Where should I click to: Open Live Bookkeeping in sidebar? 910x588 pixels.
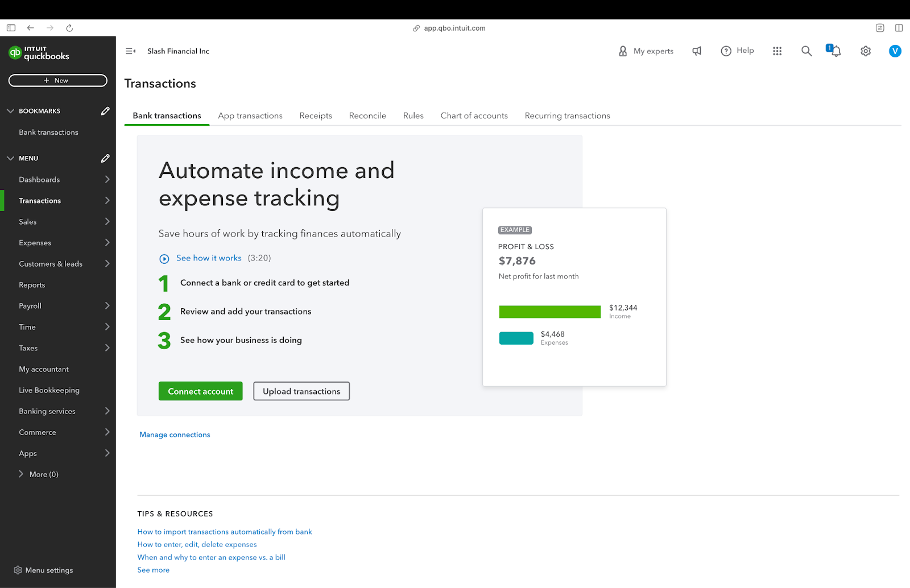[49, 390]
